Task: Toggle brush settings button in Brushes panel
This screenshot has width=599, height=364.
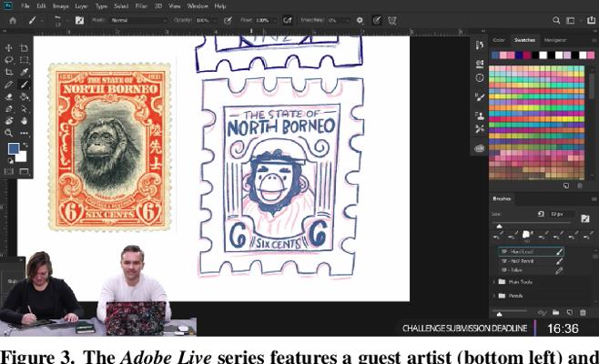Action: pos(584,218)
